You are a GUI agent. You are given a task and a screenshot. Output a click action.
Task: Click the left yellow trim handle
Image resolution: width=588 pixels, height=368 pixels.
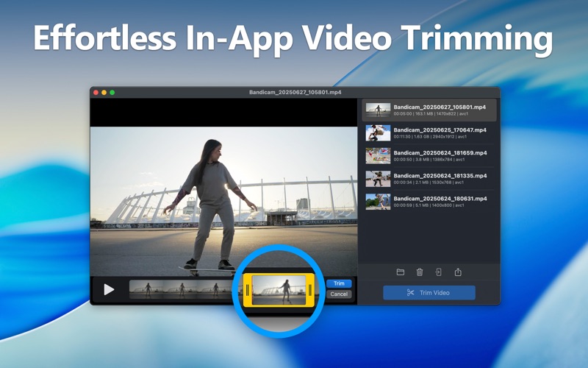tap(248, 290)
